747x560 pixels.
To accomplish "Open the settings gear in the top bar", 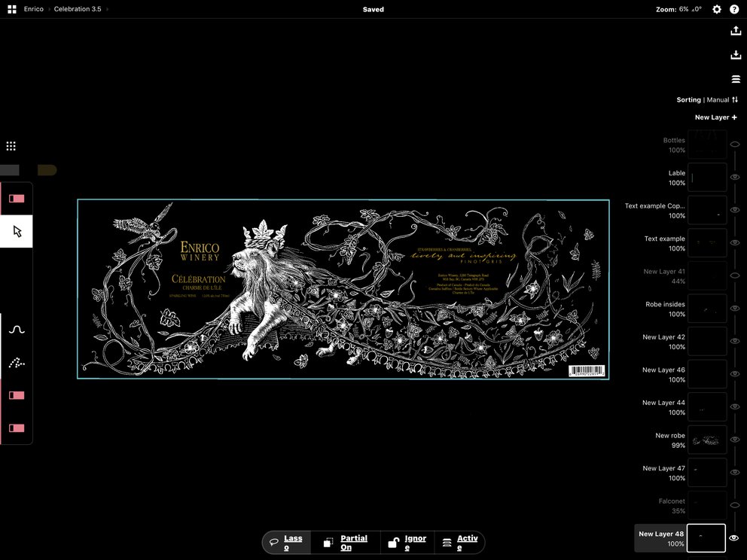I will click(x=716, y=9).
